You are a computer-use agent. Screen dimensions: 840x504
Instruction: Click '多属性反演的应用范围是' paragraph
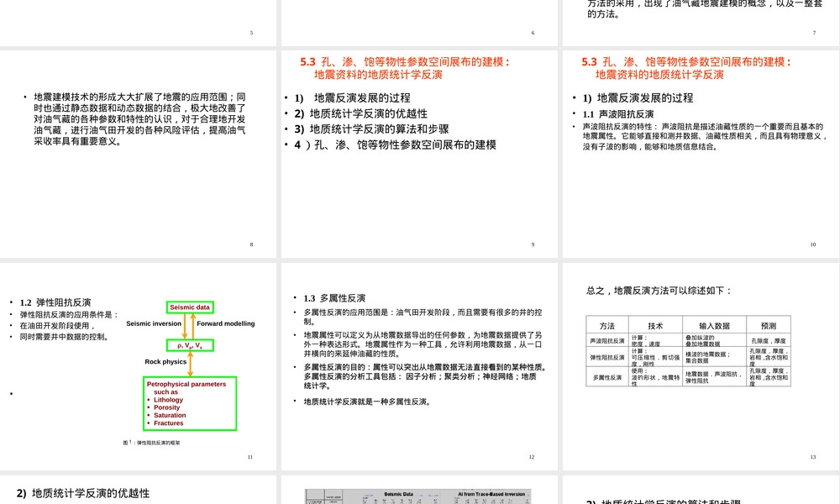pos(423,317)
